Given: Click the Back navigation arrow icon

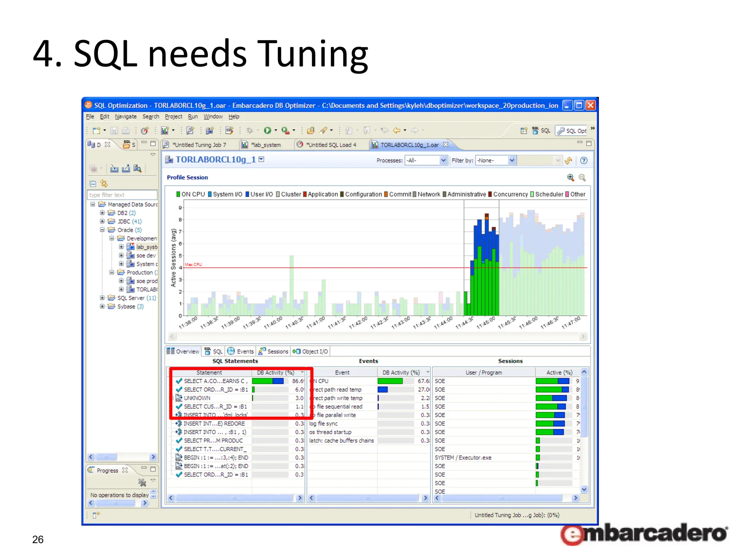Looking at the screenshot, I should pyautogui.click(x=397, y=131).
